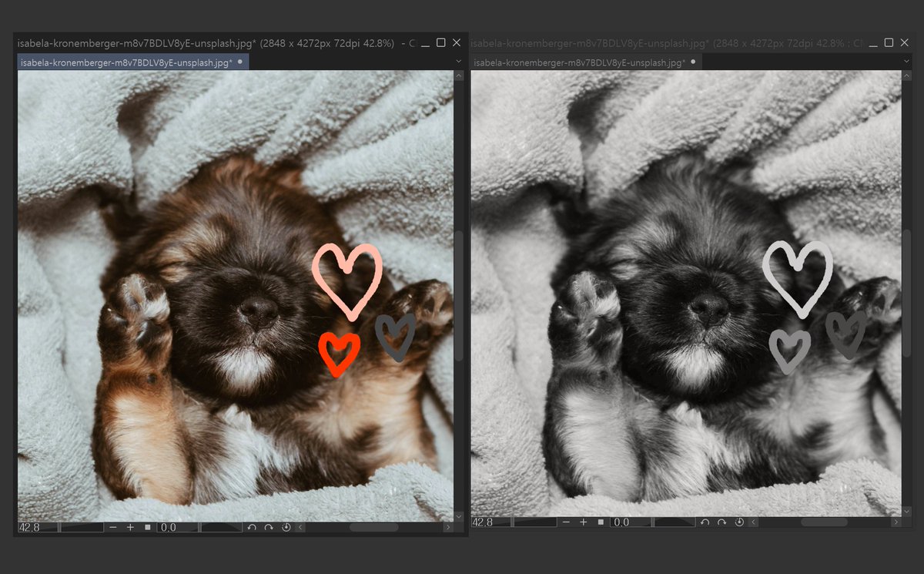Click scroll-down arrow in left window

pyautogui.click(x=459, y=515)
